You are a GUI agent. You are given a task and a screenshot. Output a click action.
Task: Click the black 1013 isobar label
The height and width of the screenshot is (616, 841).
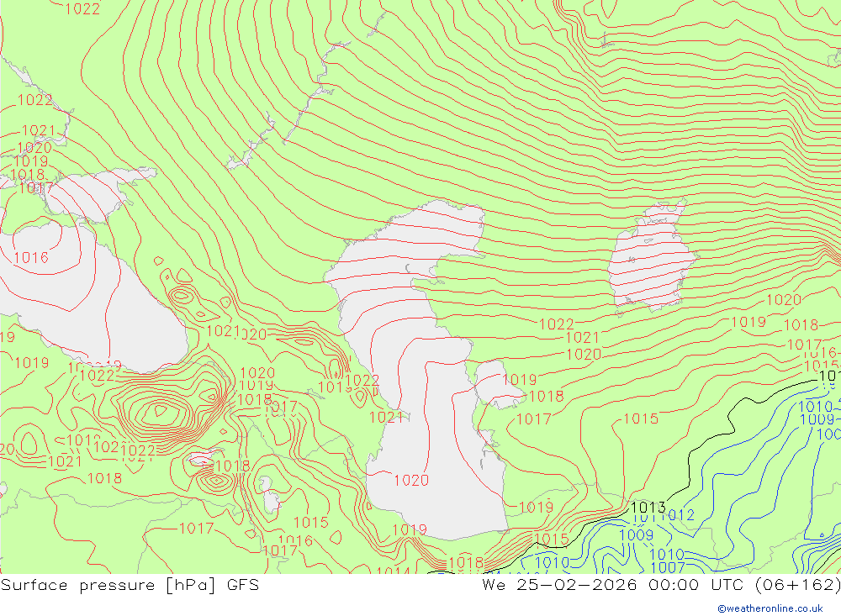coord(648,507)
